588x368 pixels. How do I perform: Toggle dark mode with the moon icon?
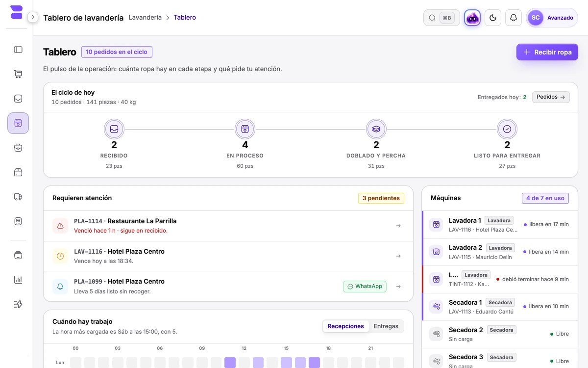[493, 18]
